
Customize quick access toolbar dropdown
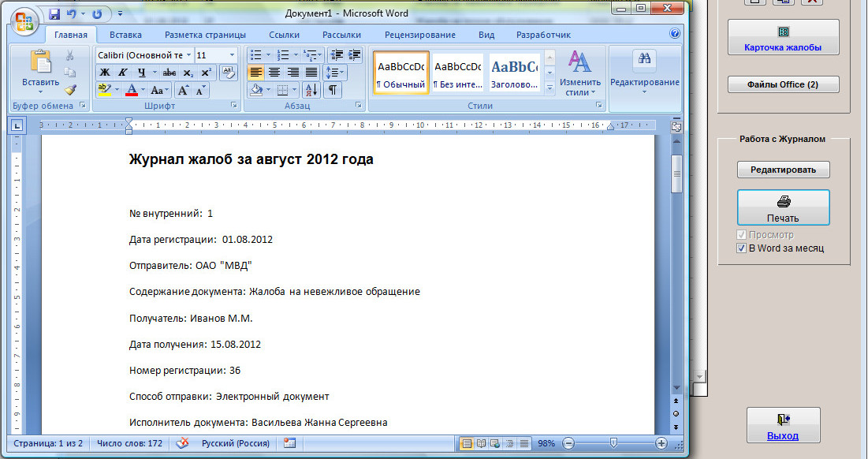point(121,14)
